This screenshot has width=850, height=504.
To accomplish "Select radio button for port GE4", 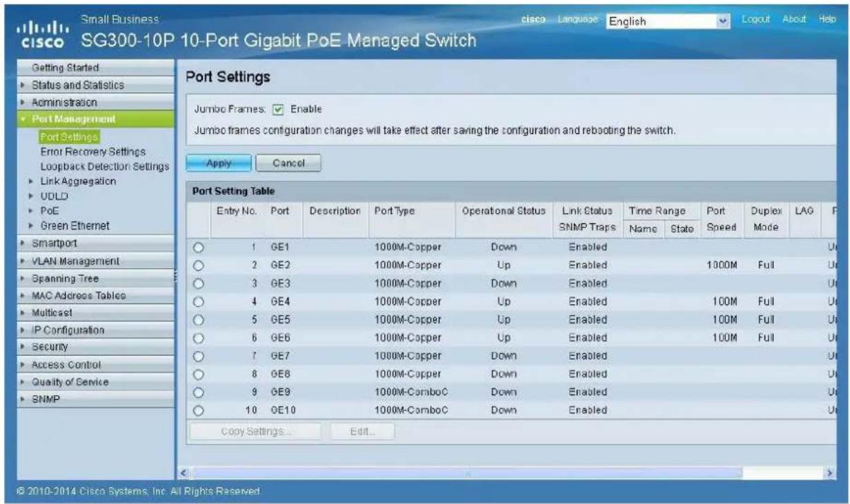I will coord(199,301).
